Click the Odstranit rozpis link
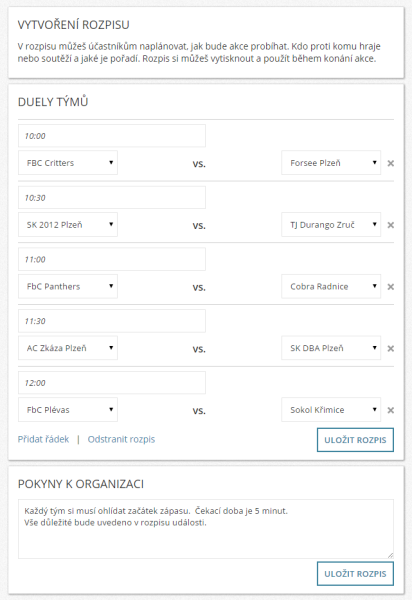 pyautogui.click(x=121, y=439)
